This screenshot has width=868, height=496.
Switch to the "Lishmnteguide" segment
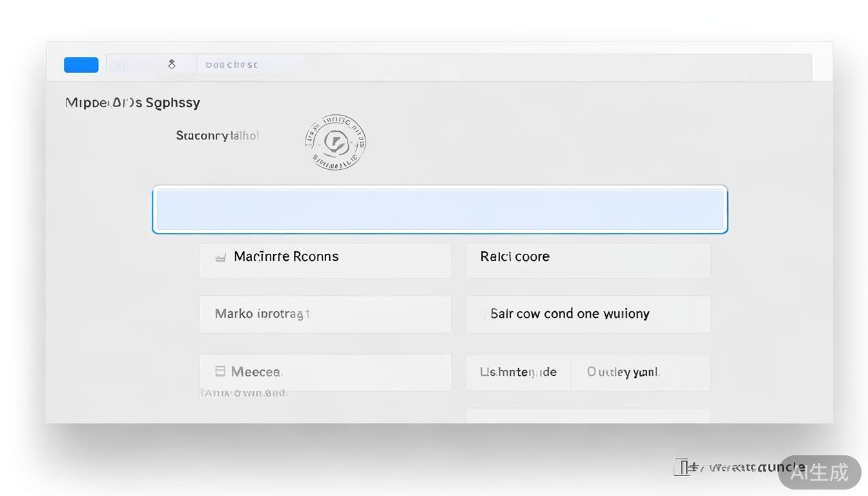[518, 372]
